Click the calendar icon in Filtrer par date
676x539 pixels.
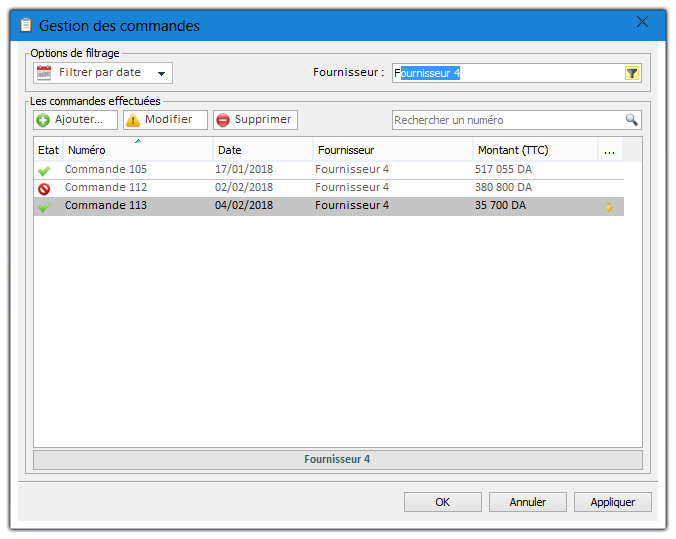tap(44, 73)
